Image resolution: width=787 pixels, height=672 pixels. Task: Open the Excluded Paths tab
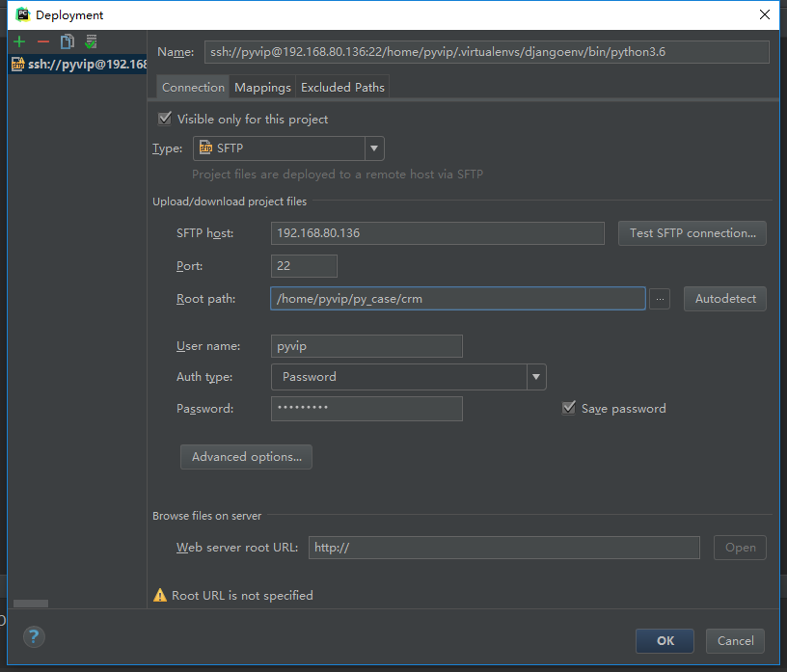point(342,88)
